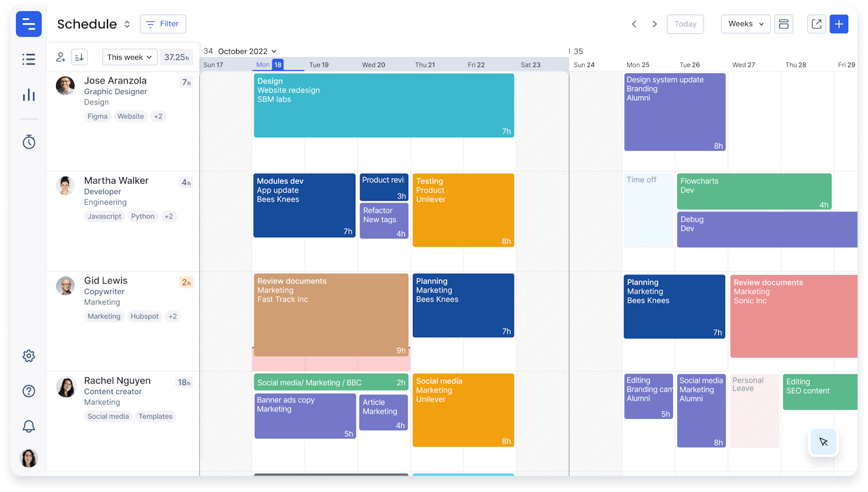Select the Mon 18 date header

click(x=270, y=64)
